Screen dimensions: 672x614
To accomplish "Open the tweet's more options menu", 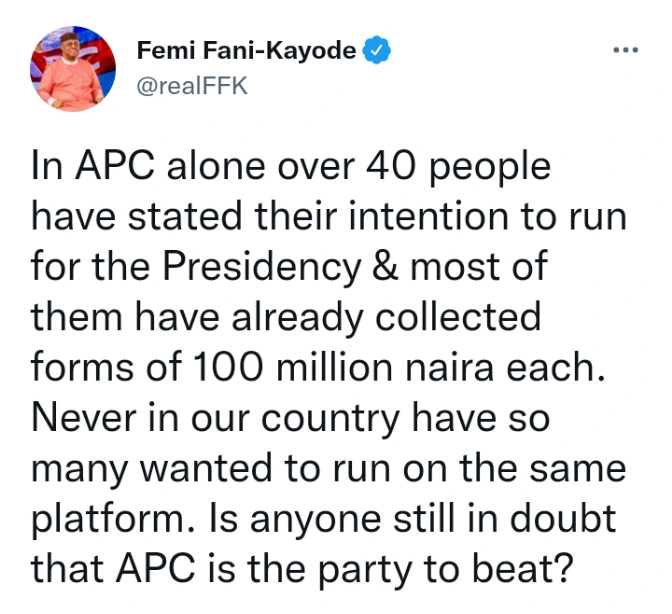I will click(x=624, y=49).
